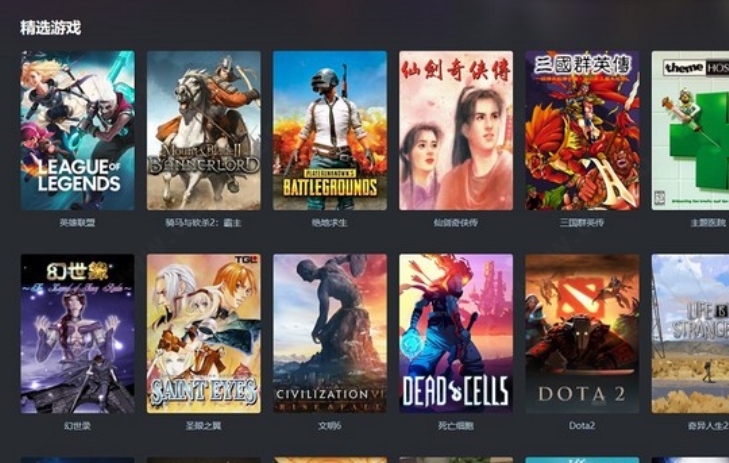Click the 文明6 title label

(330, 425)
